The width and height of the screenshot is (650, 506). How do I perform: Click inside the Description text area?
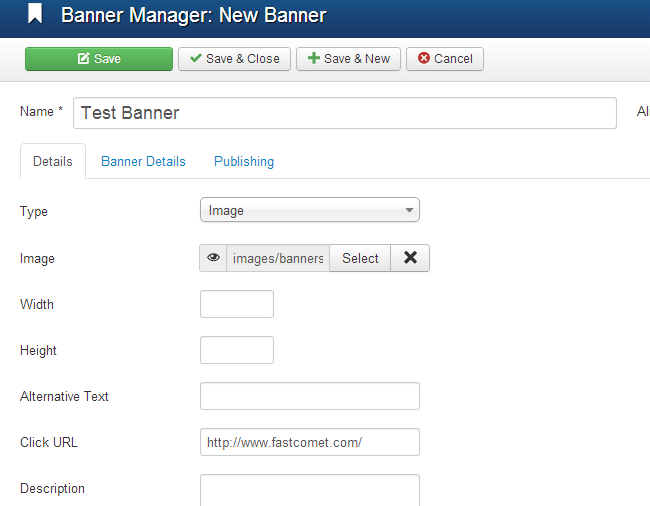(309, 490)
